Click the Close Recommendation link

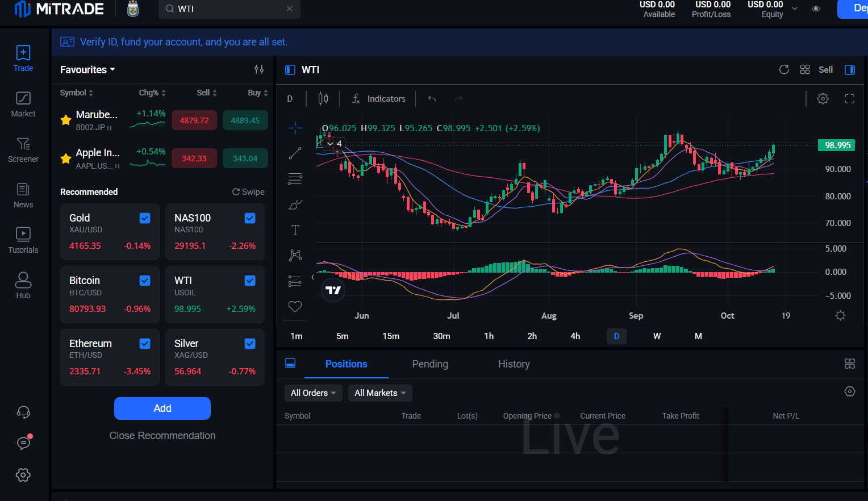coord(162,436)
